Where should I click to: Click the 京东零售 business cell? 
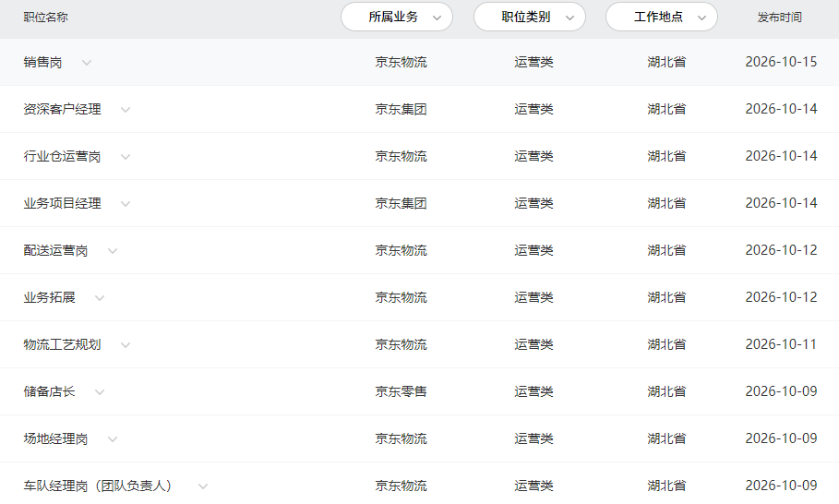(401, 391)
